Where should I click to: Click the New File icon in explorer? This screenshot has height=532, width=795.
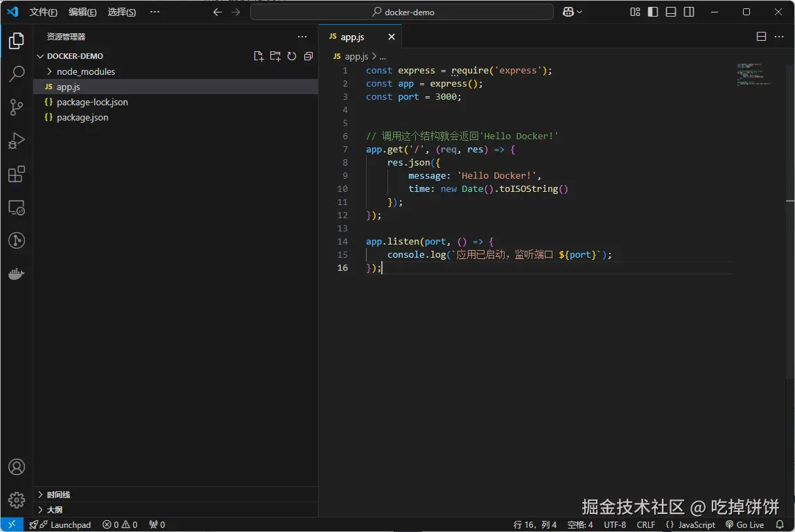click(259, 56)
